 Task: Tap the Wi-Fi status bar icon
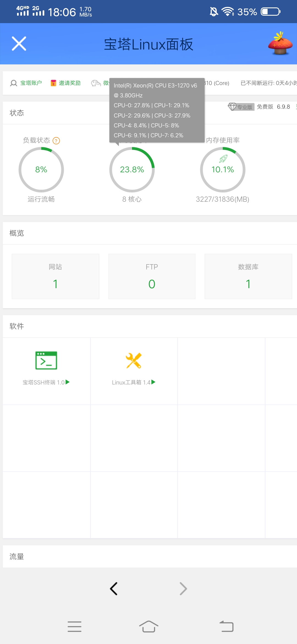[x=228, y=12]
